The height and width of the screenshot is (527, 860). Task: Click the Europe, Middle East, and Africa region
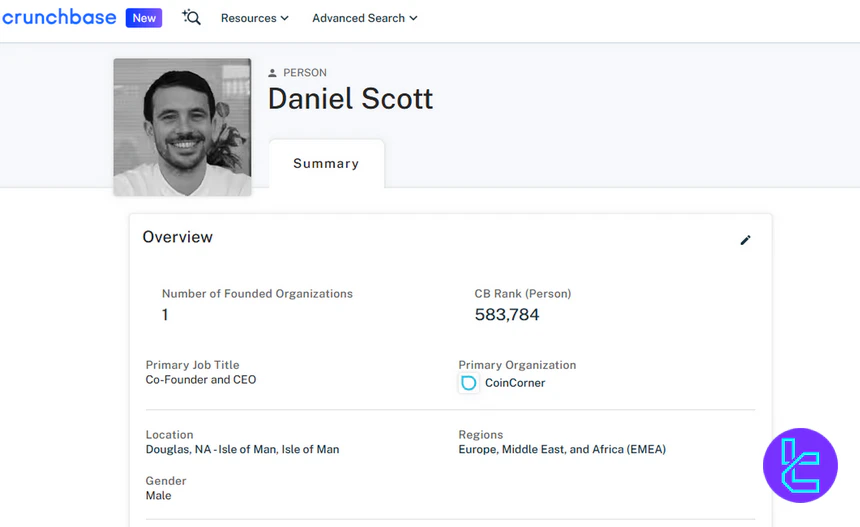[562, 449]
